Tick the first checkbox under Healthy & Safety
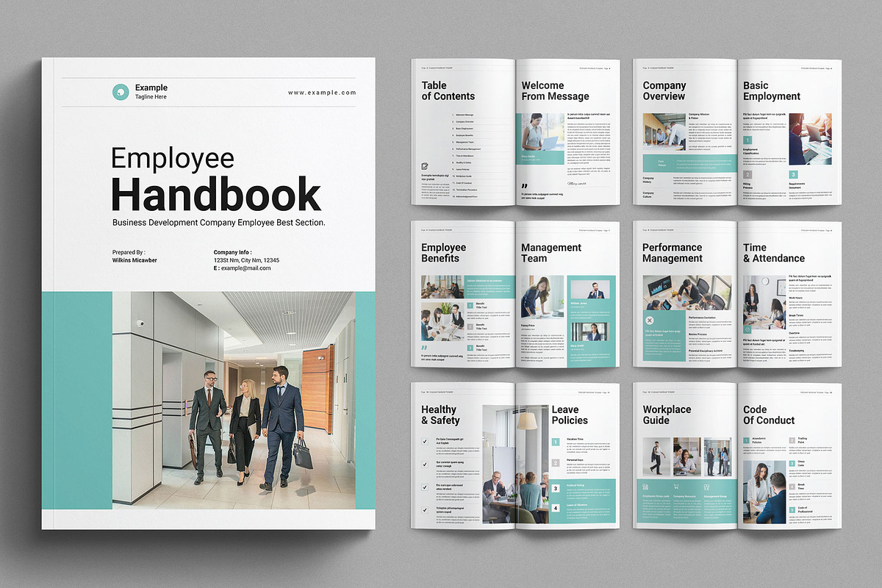 [x=425, y=441]
